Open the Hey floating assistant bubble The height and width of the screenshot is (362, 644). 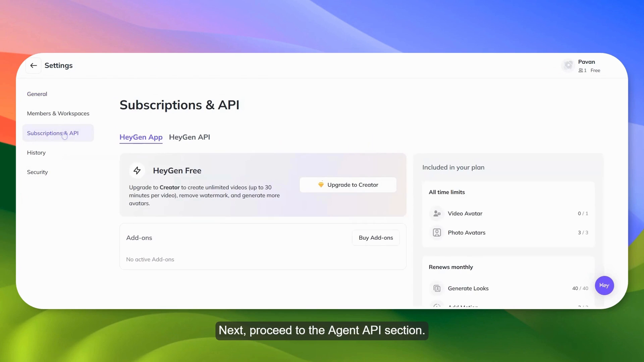point(604,285)
